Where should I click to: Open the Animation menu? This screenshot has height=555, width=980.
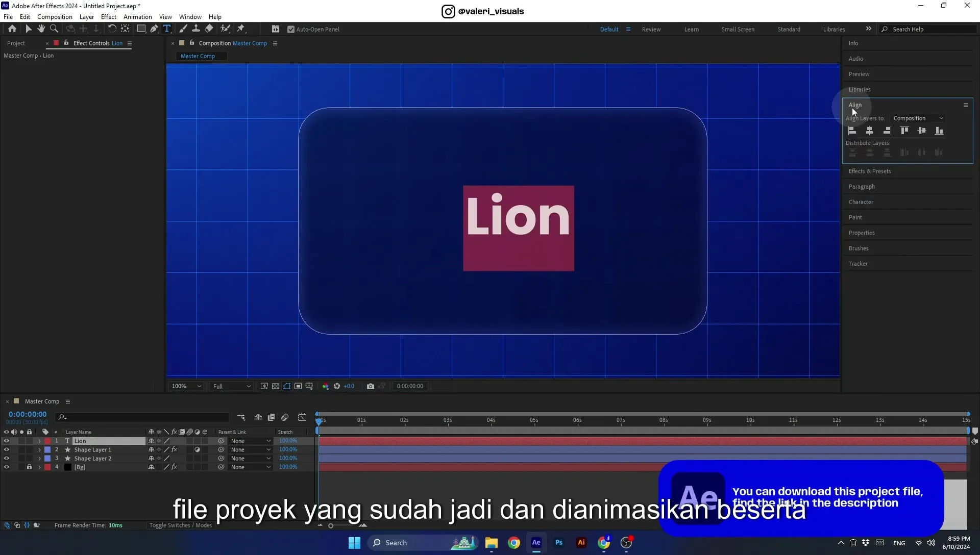(138, 17)
